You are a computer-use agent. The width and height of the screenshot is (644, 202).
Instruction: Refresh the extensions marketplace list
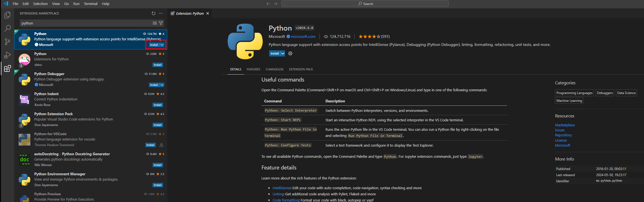click(154, 13)
